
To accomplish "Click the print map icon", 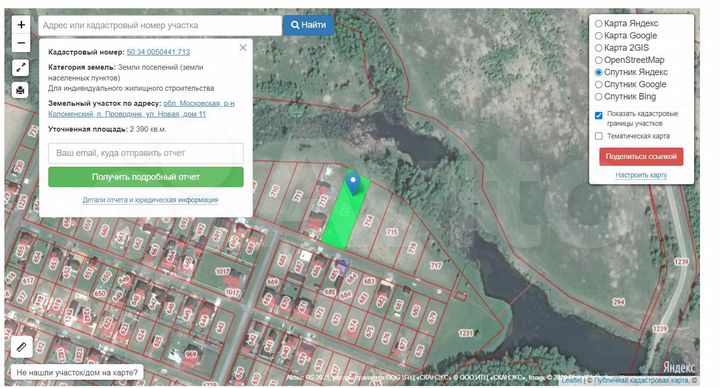I will (20, 90).
